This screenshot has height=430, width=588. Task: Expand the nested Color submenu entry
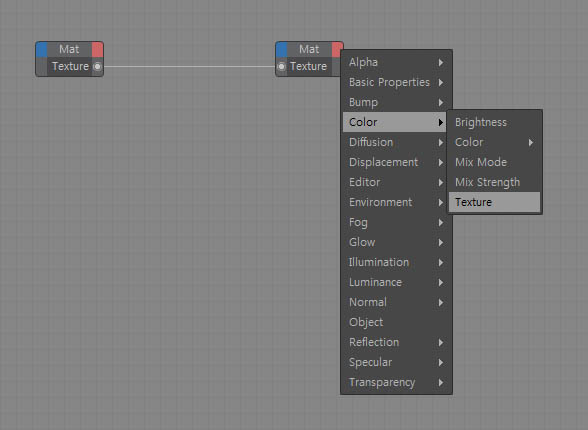tap(494, 142)
